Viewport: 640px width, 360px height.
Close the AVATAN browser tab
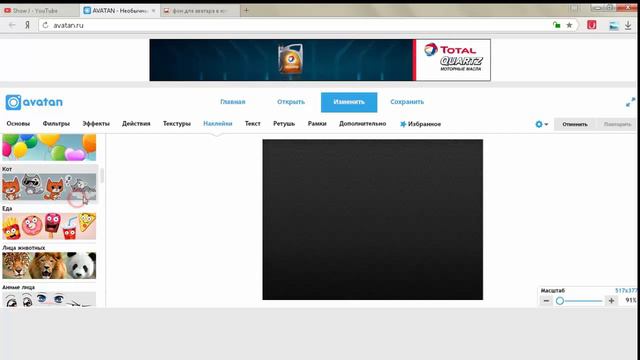(x=153, y=11)
